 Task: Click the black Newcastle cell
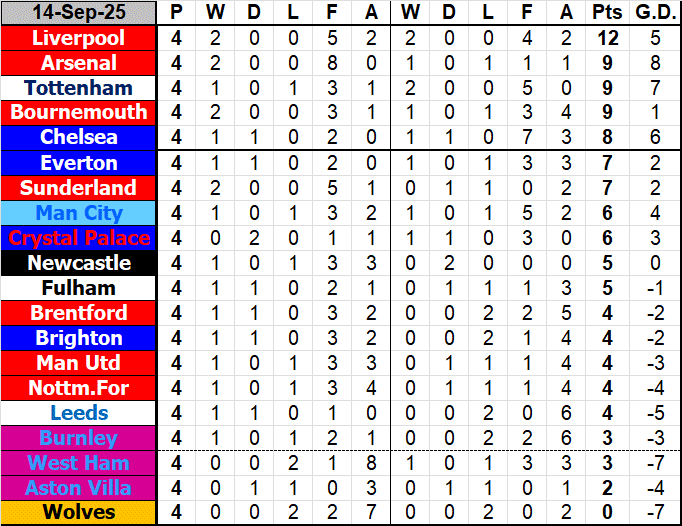[79, 263]
